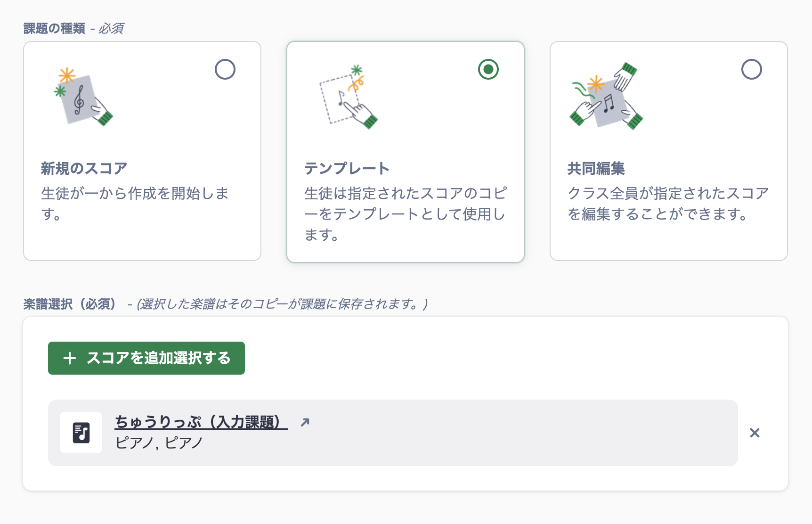Click the score thumbnail tile in the list
This screenshot has width=812, height=524.
81,432
